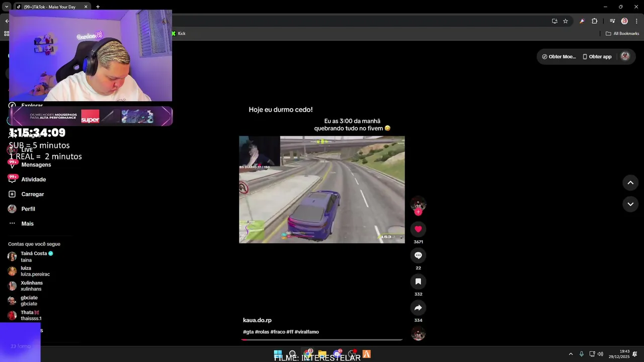Open TikTok profile avatar menu top right

click(625, 56)
